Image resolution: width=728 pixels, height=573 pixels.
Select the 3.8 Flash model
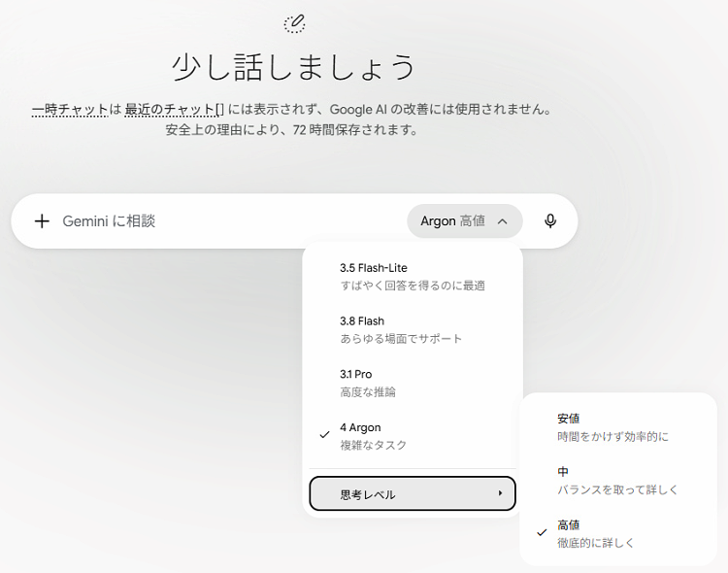tap(413, 330)
